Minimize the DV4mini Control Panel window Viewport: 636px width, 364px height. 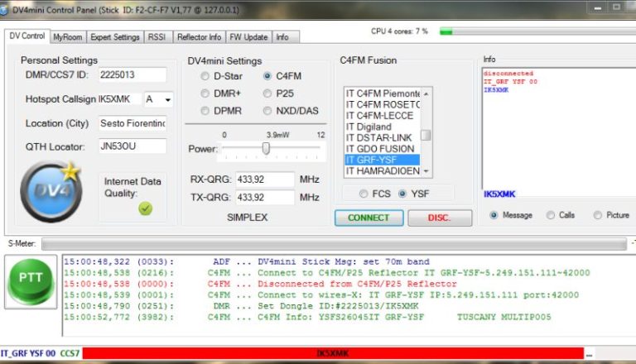pos(597,7)
